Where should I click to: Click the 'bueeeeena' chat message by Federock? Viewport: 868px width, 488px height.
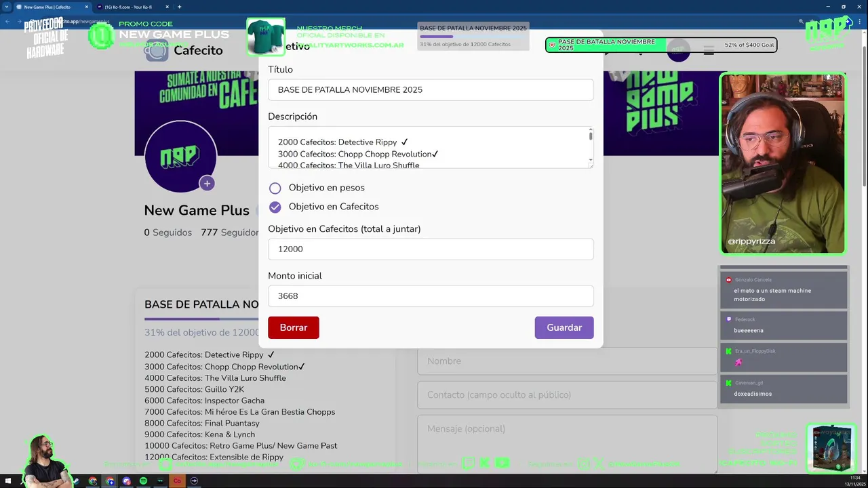[x=749, y=331]
